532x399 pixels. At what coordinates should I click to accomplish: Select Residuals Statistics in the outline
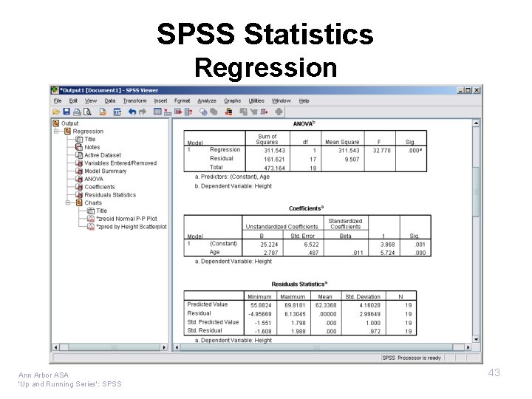110,195
